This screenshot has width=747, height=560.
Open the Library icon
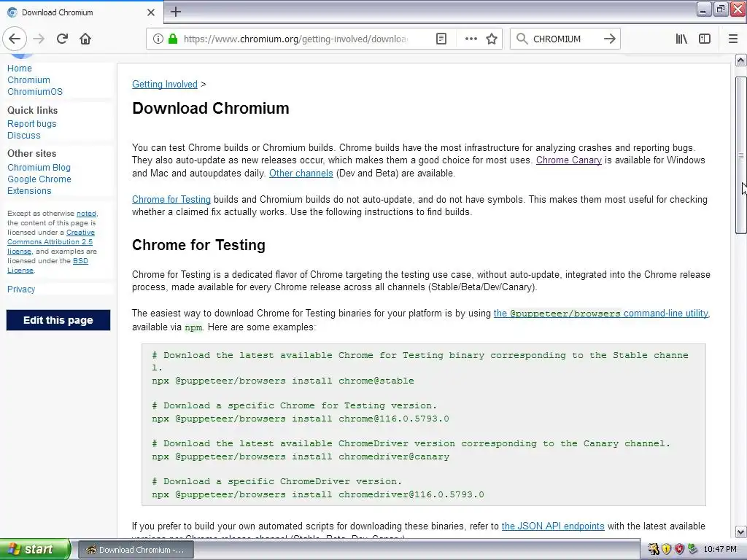point(681,39)
